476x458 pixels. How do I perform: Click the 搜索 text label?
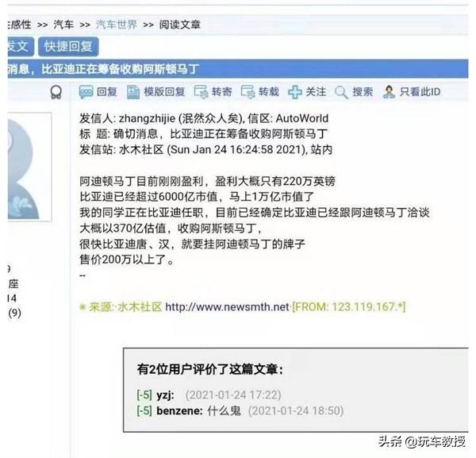point(363,92)
